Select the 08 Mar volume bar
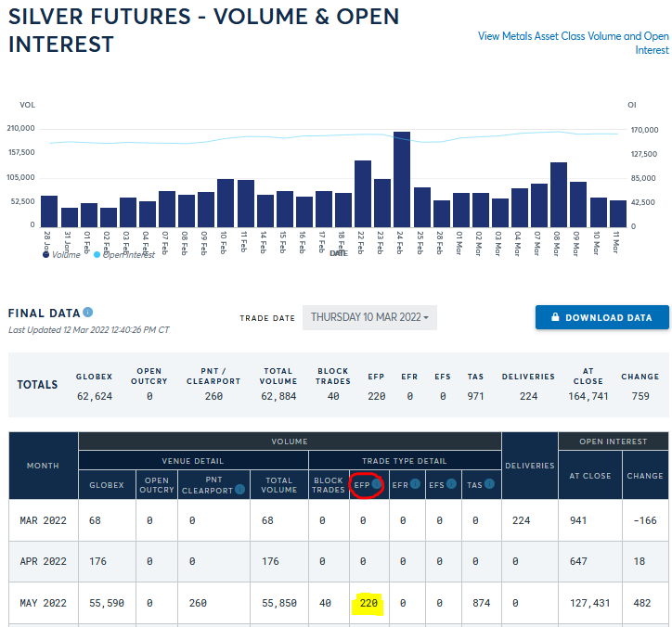This screenshot has width=672, height=627. click(559, 195)
